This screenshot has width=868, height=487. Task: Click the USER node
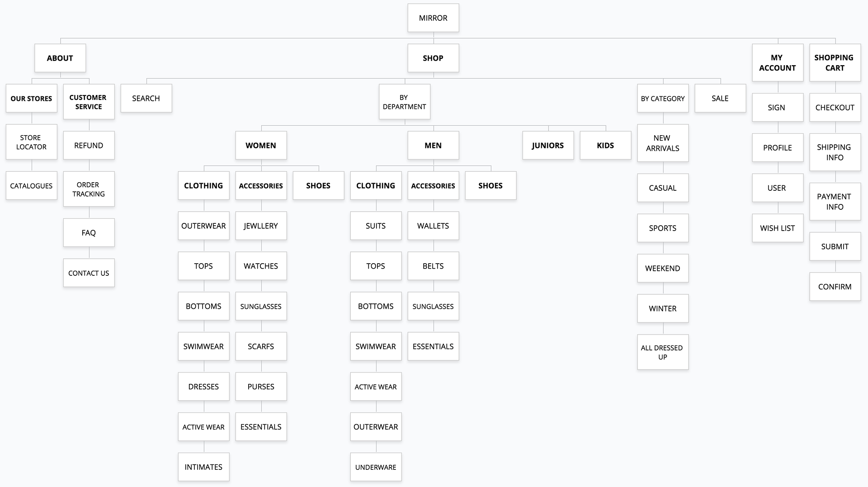click(x=778, y=188)
